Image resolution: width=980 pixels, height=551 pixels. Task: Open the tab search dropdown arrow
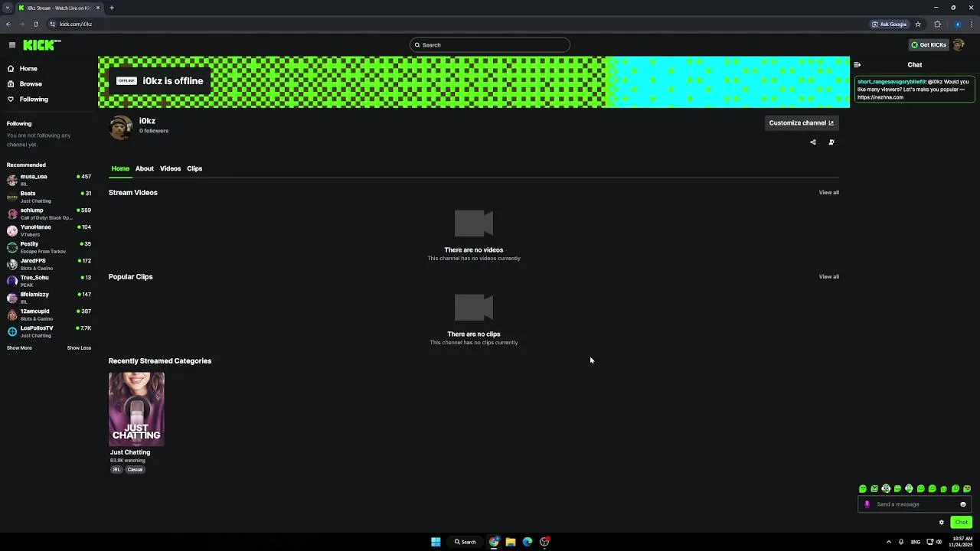coord(8,8)
